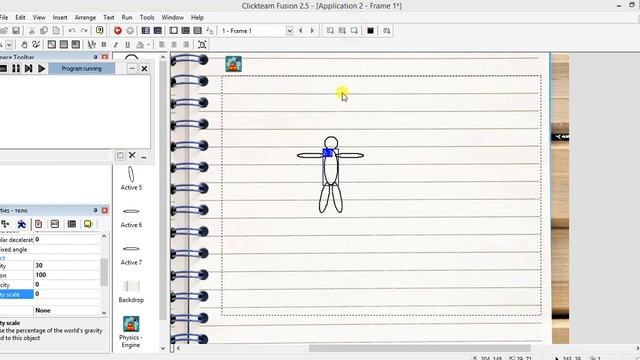Image resolution: width=640 pixels, height=360 pixels.
Task: Open the Edit menu
Action: (20, 18)
